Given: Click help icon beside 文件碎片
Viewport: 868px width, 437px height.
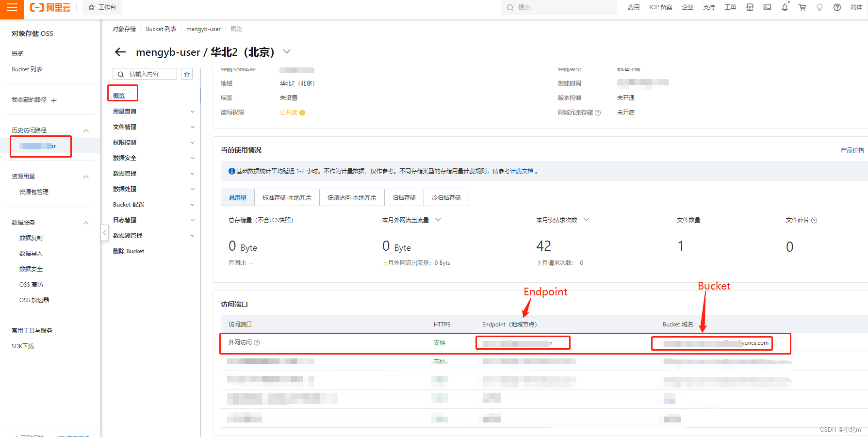Looking at the screenshot, I should coord(814,220).
